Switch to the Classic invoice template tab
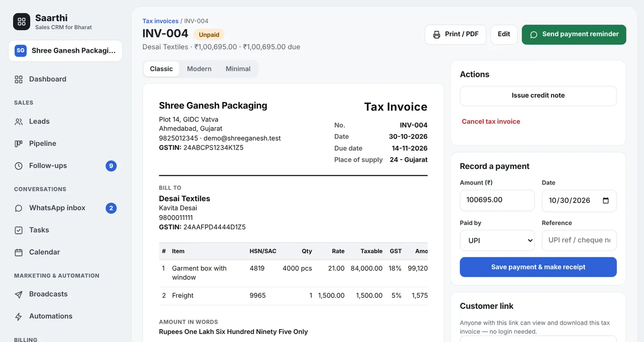This screenshot has height=342, width=644. click(x=161, y=69)
